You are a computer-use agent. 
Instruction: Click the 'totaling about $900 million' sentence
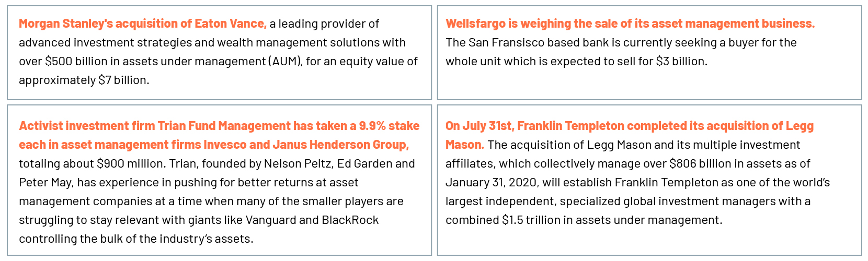point(92,163)
